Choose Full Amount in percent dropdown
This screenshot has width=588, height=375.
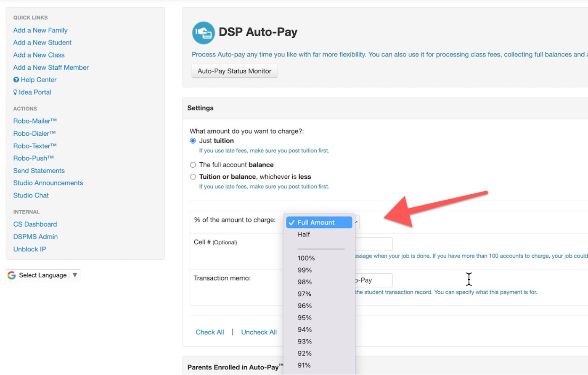pos(319,222)
